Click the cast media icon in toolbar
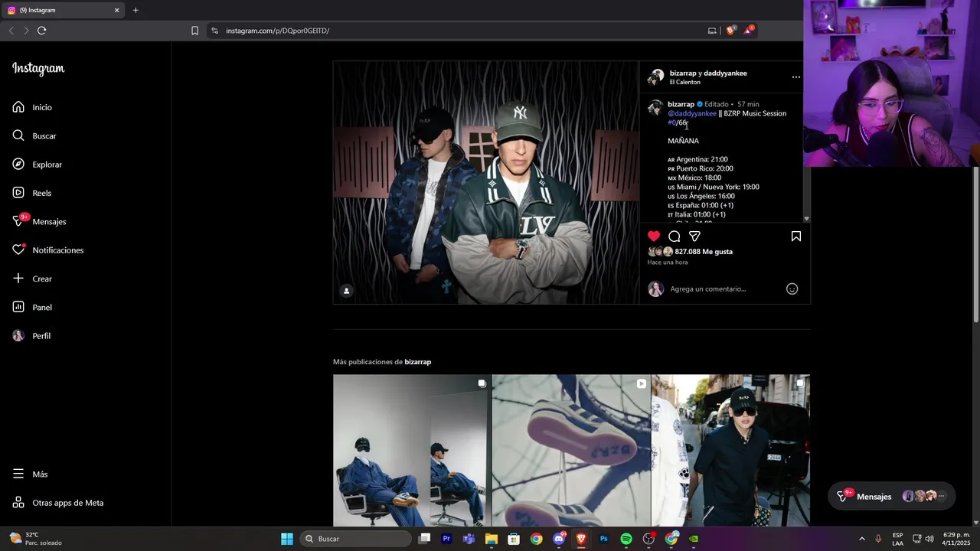 tap(712, 31)
